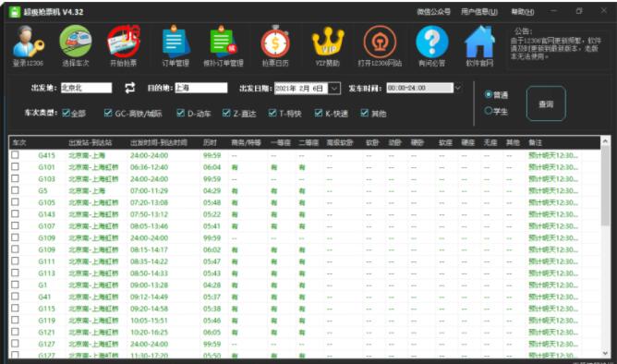Click 09:12-14:49 time cell of G41
Viewport: 617px width, 364px height.
pos(149,297)
